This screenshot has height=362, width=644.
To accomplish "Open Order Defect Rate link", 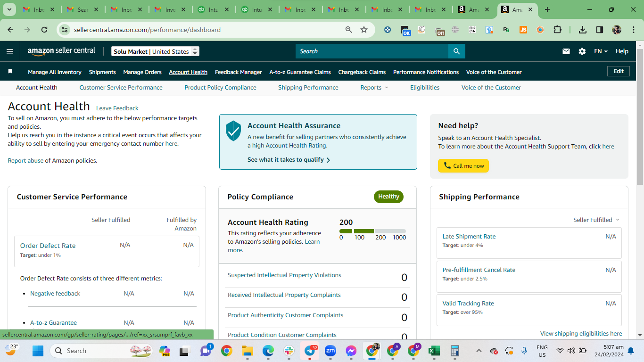I will pyautogui.click(x=48, y=246).
